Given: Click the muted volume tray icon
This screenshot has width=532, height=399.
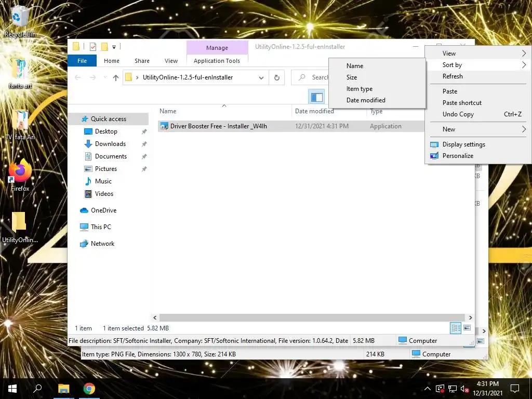Looking at the screenshot, I should pos(464,389).
